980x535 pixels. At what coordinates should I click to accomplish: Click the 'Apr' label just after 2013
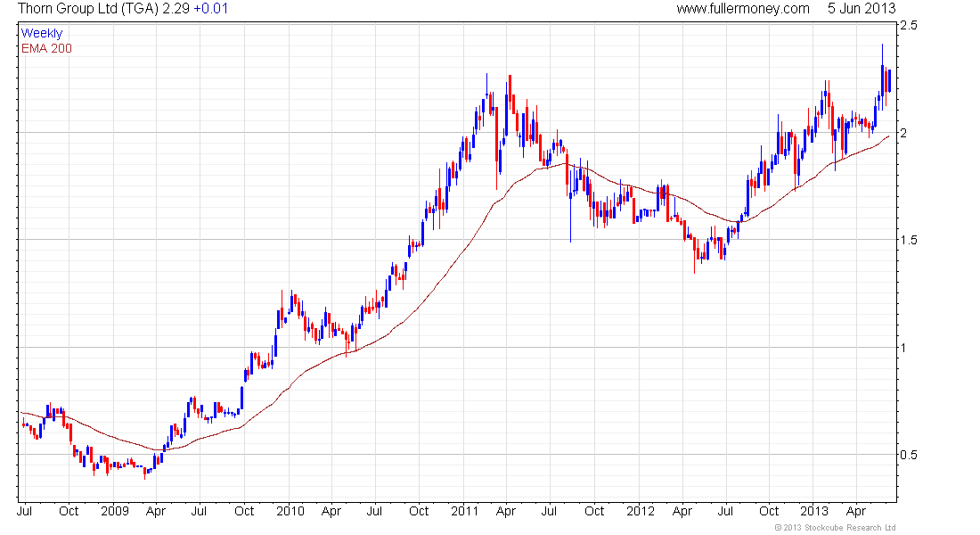[x=857, y=511]
